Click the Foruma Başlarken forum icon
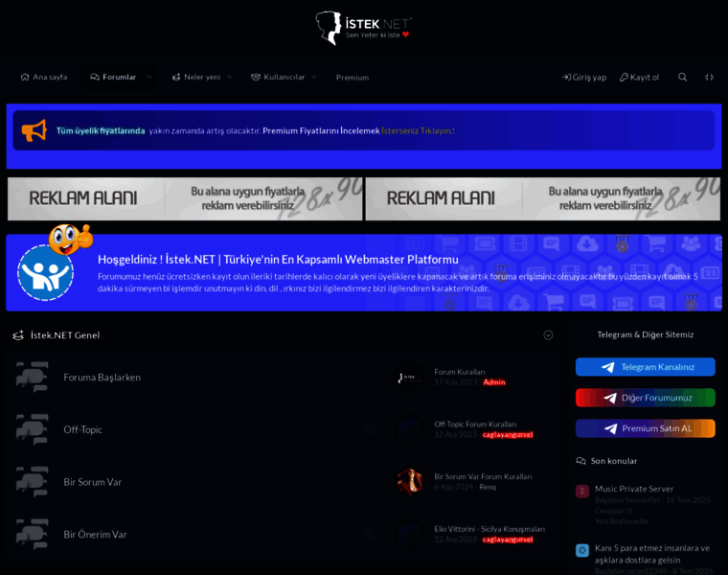 [x=32, y=378]
